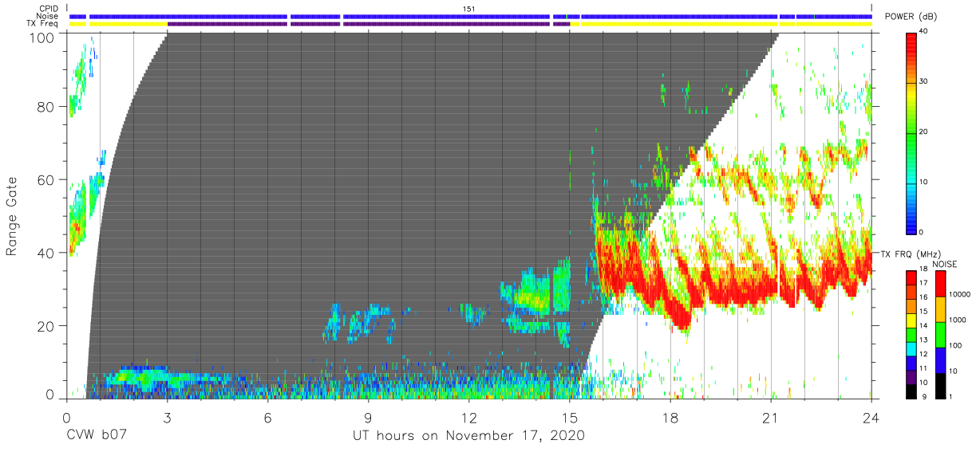Click the Range Gate axis label

click(x=12, y=215)
